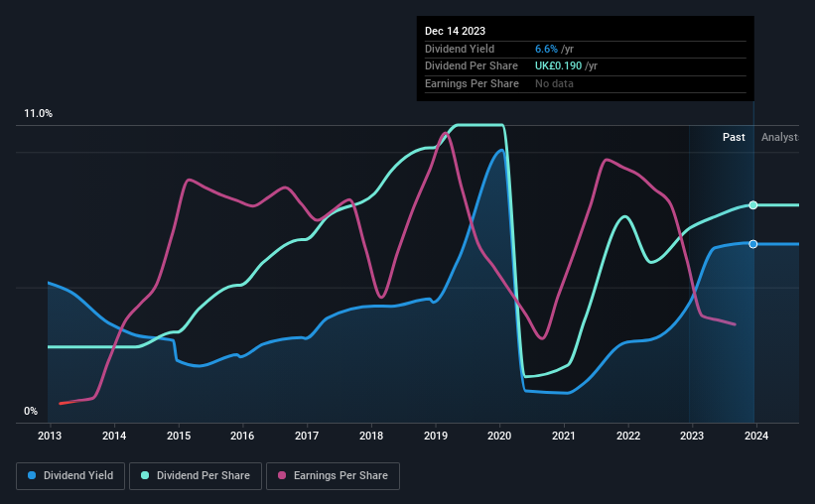Click the Earnings Per Share tooltip row label
The height and width of the screenshot is (504, 815).
[472, 83]
